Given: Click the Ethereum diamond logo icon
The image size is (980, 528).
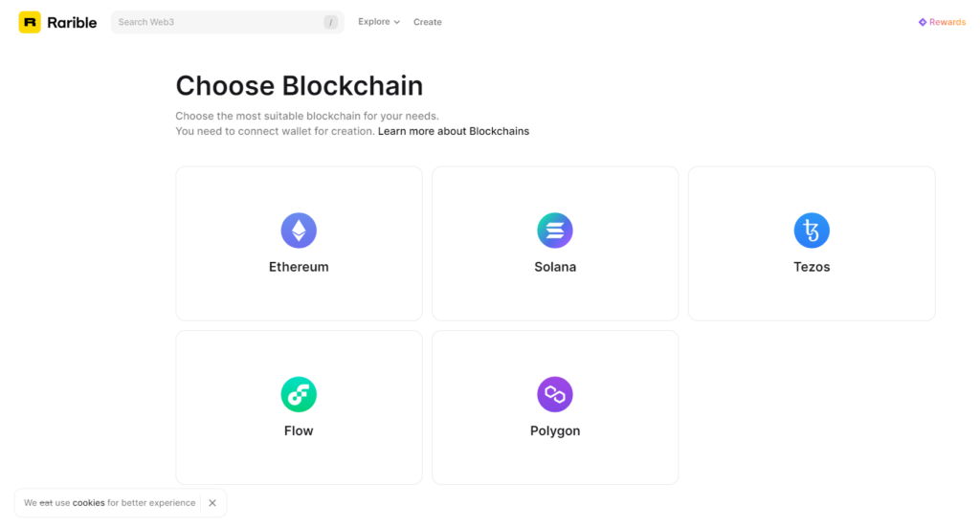Looking at the screenshot, I should (x=299, y=231).
